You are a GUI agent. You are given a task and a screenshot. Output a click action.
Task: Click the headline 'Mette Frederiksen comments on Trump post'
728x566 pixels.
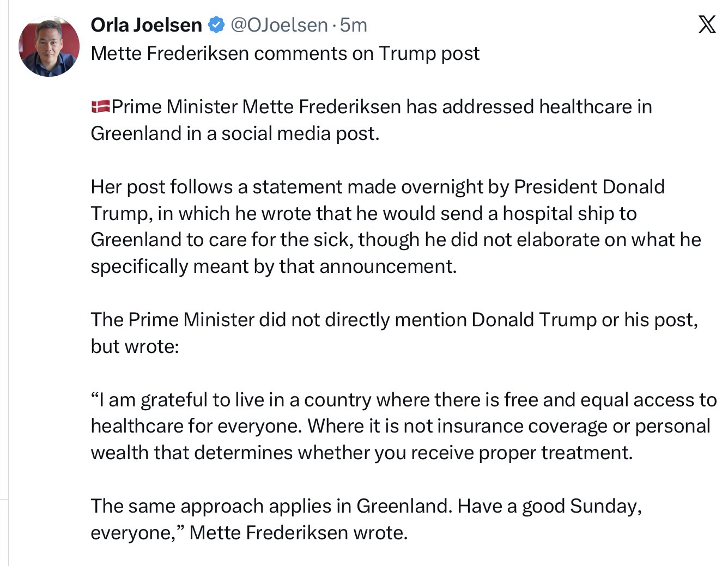[x=285, y=53]
